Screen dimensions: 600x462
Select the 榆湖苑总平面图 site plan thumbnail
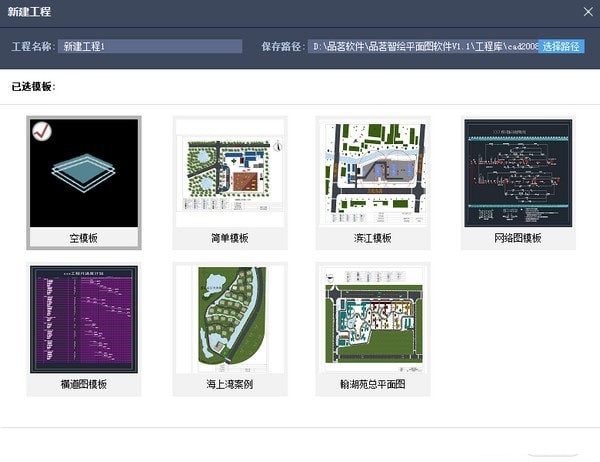(x=373, y=319)
